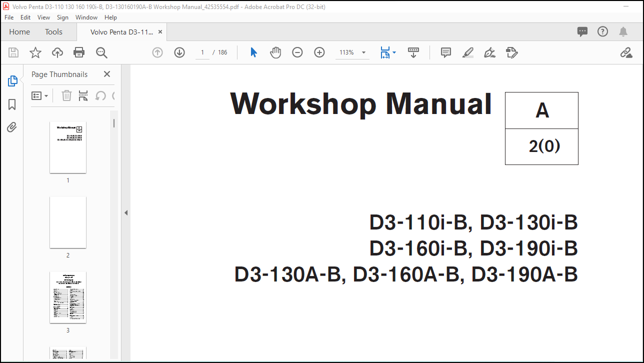Viewport: 644px width, 363px height.
Task: Click the D3-110i-B, D3-130i-B text line
Action: tap(473, 222)
